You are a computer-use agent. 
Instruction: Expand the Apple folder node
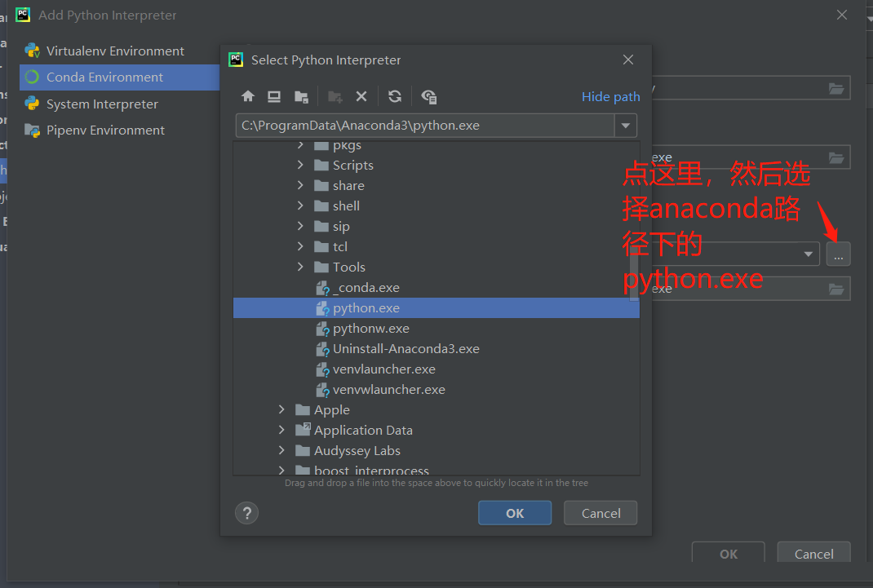(281, 409)
